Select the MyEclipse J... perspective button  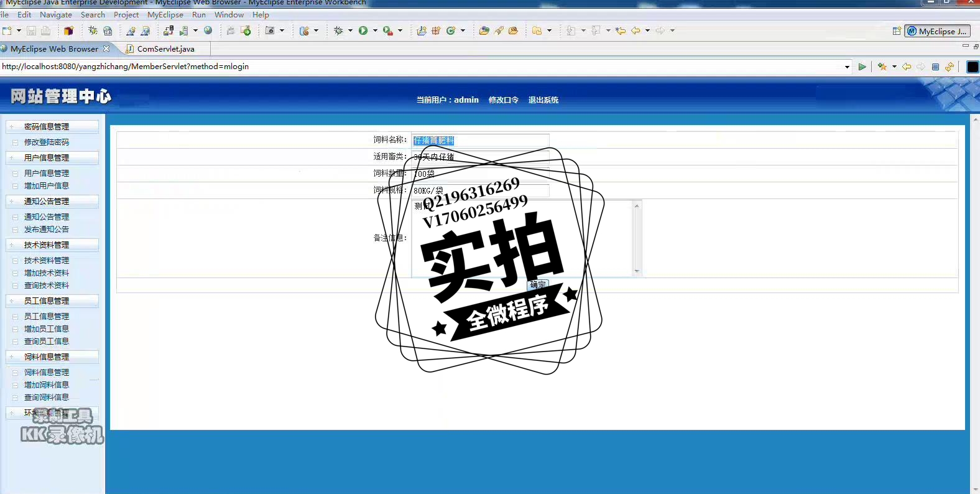pyautogui.click(x=938, y=31)
